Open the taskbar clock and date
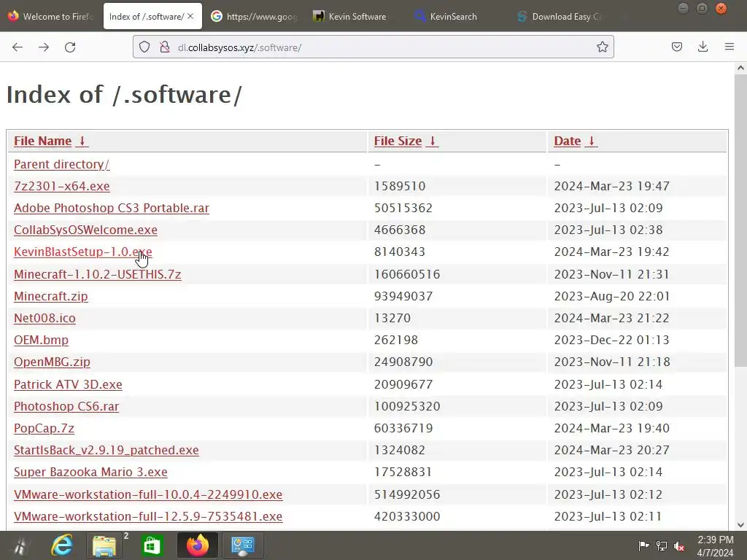 pyautogui.click(x=716, y=546)
